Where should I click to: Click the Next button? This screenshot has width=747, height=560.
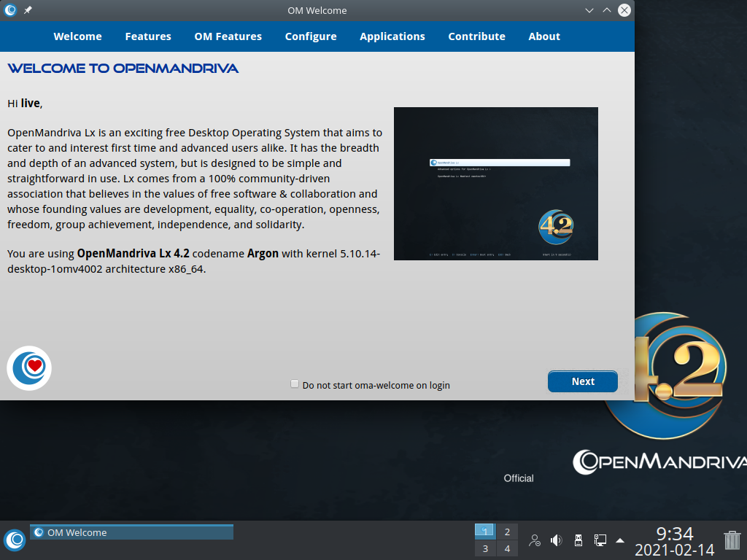583,381
